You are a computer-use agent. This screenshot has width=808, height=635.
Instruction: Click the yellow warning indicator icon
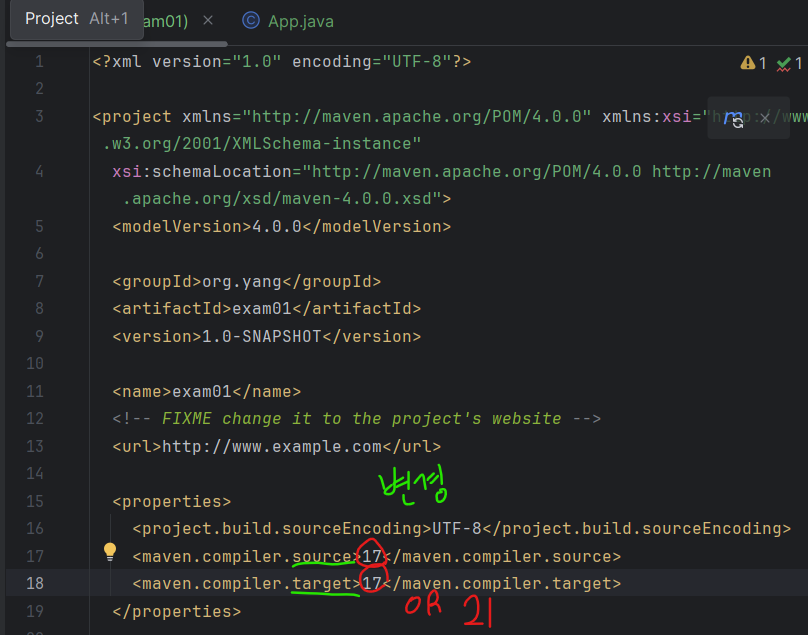(747, 63)
